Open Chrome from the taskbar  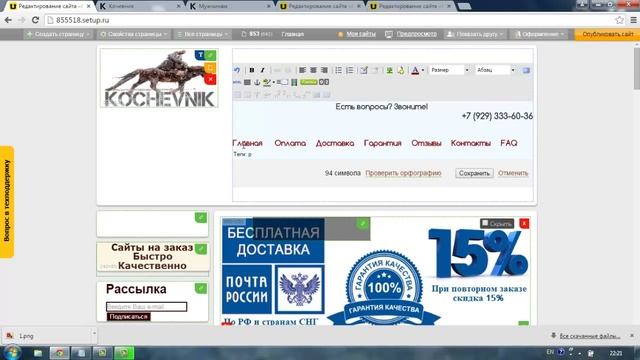(x=60, y=353)
